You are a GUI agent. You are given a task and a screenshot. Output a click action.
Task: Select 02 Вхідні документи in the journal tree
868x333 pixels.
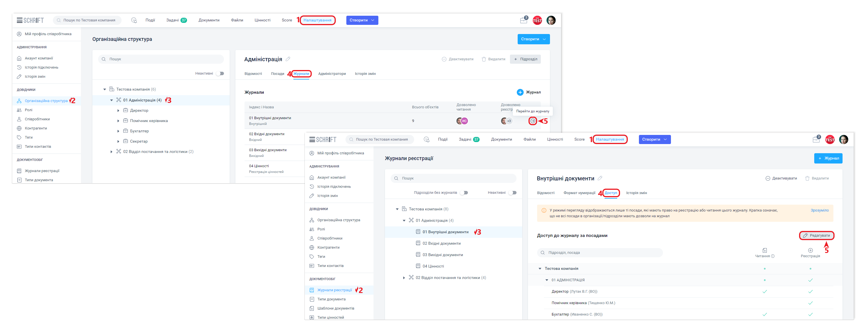(441, 244)
